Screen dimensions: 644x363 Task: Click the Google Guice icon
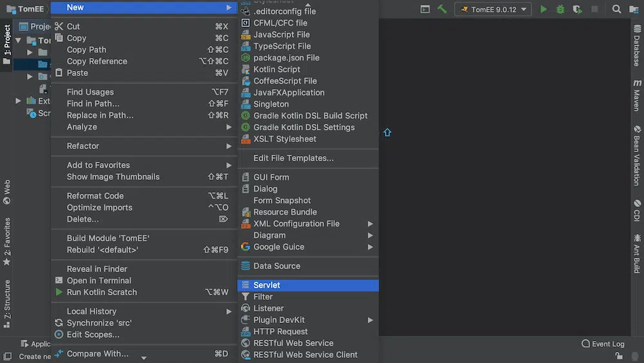[x=245, y=247]
